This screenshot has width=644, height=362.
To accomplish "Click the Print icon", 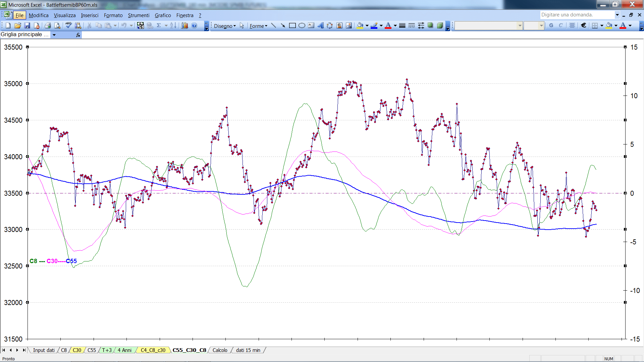I will click(x=48, y=25).
